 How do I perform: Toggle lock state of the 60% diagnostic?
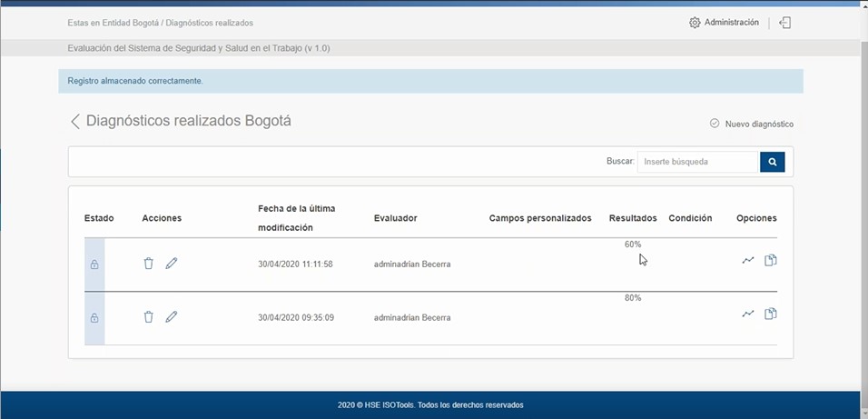(x=94, y=264)
